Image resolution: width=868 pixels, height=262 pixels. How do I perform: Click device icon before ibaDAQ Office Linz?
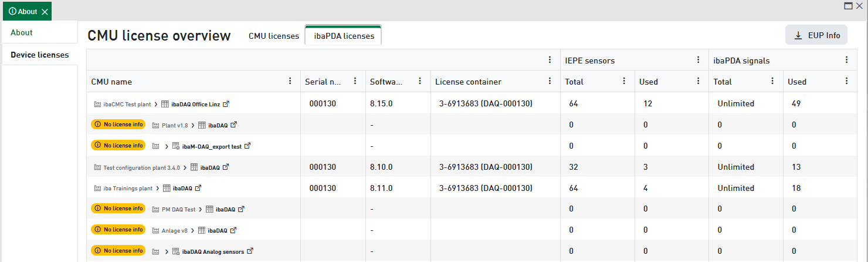tap(165, 104)
